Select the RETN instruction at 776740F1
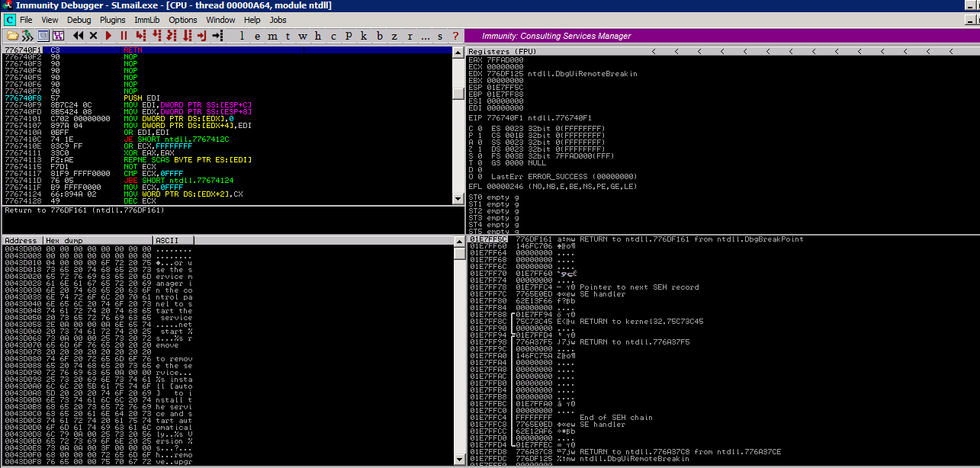This screenshot has width=980, height=468. pos(227,50)
